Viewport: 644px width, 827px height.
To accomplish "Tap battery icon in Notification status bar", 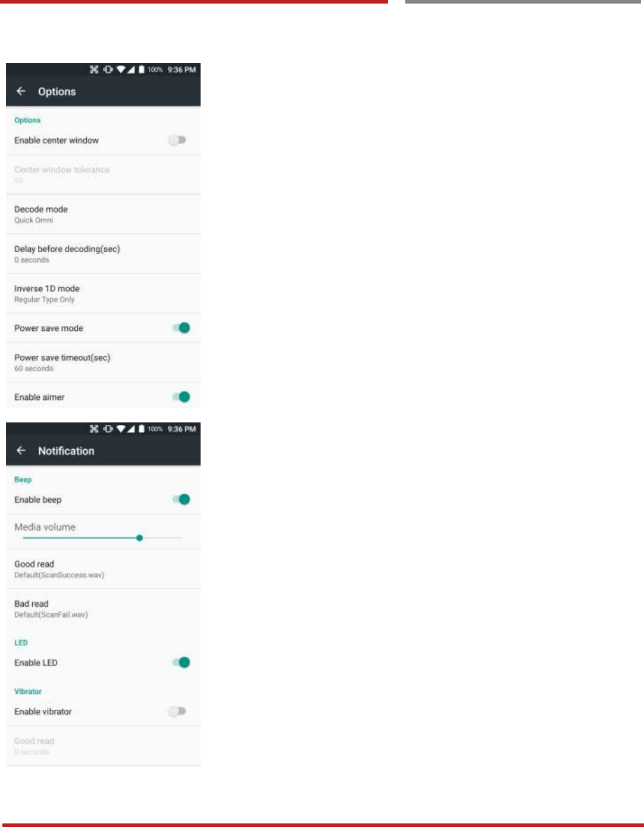I will pyautogui.click(x=142, y=429).
